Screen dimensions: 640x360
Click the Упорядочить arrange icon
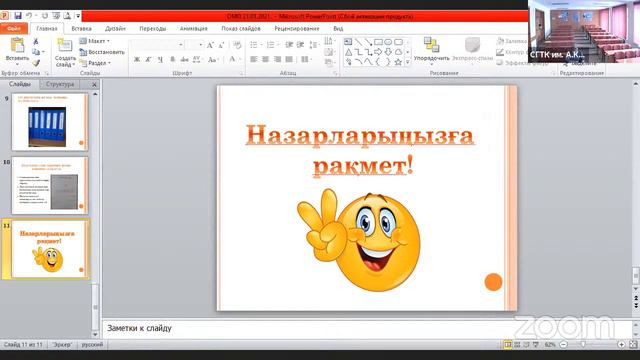(x=431, y=44)
